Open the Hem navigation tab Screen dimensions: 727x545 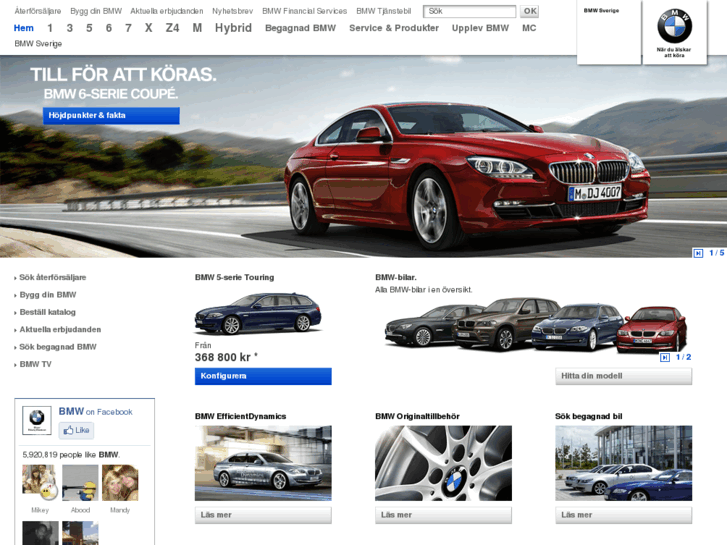(24, 28)
